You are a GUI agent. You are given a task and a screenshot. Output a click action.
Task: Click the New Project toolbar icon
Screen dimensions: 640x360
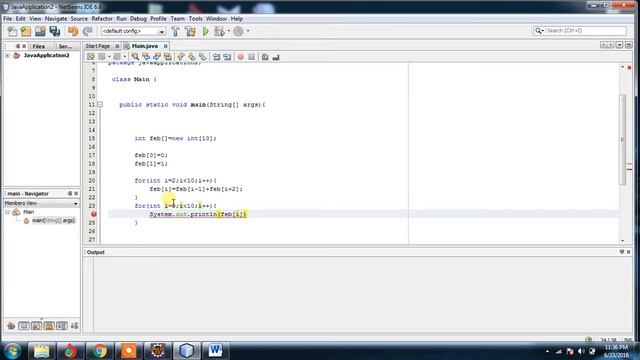[x=26, y=31]
